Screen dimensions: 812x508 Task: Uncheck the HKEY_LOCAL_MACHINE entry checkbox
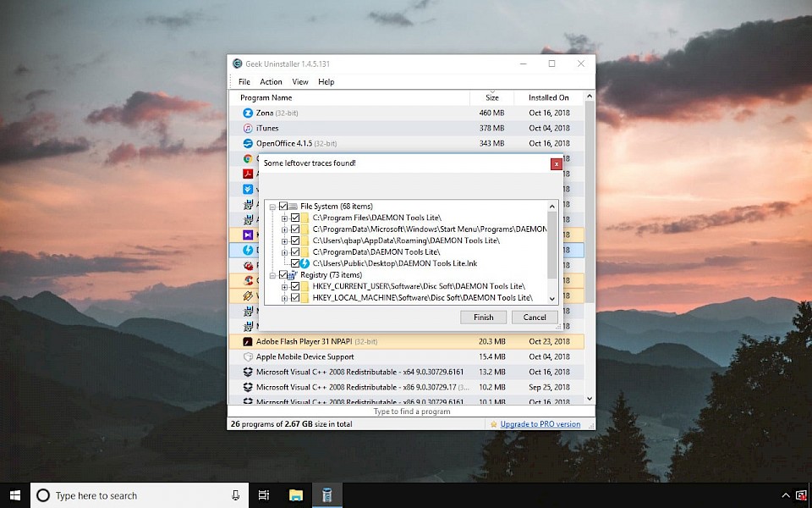(295, 297)
